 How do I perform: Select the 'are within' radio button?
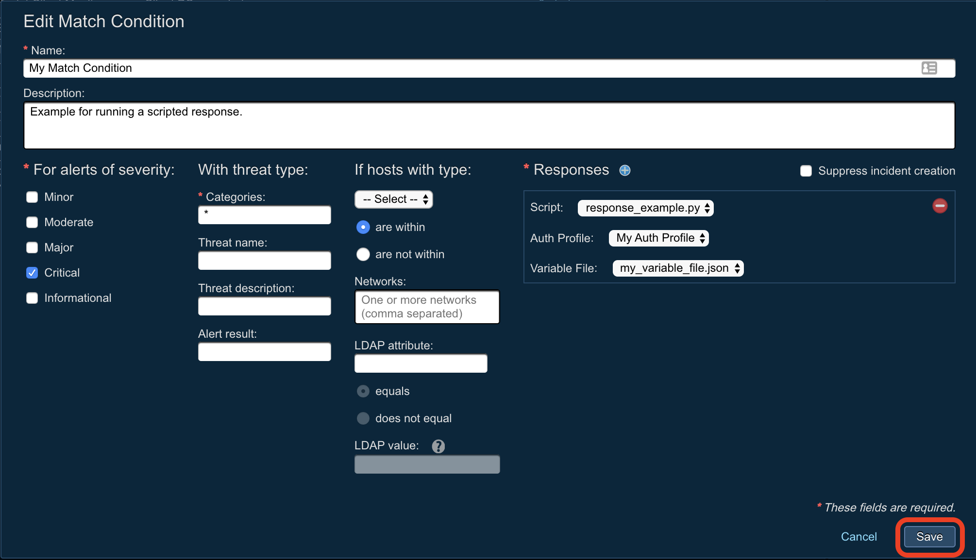tap(363, 227)
